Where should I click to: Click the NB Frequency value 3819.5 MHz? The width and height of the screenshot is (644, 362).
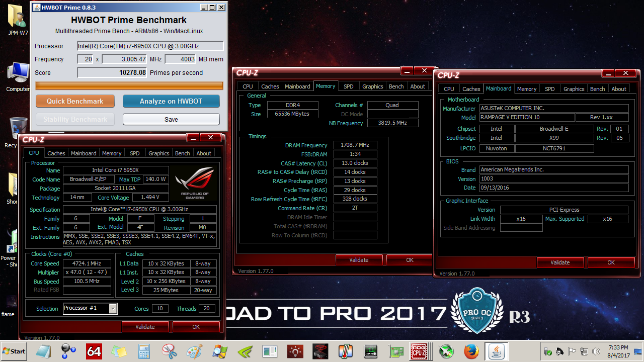pos(393,123)
